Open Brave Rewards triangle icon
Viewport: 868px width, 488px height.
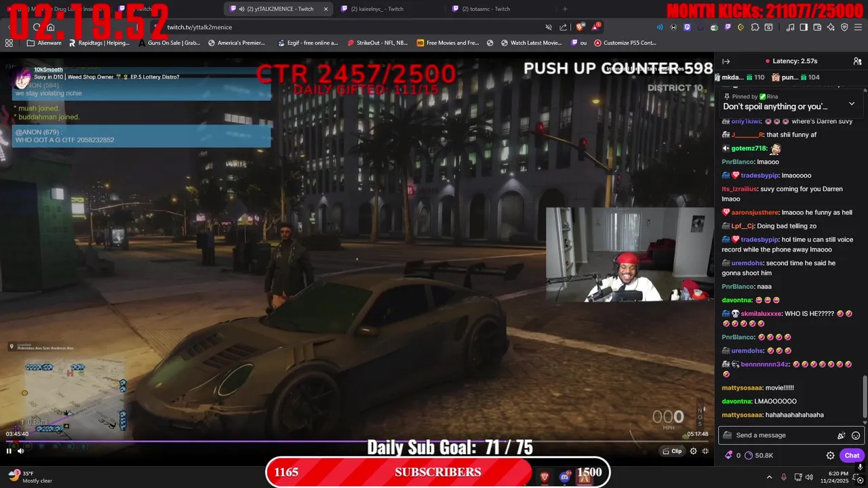coord(595,27)
